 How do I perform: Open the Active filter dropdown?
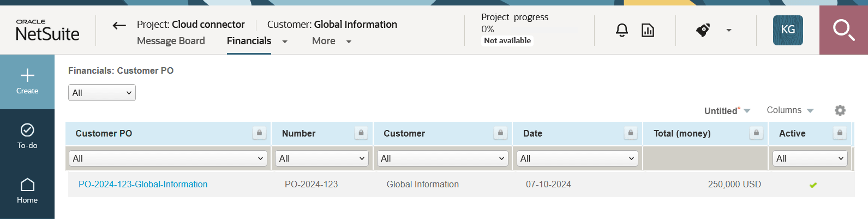tap(810, 158)
